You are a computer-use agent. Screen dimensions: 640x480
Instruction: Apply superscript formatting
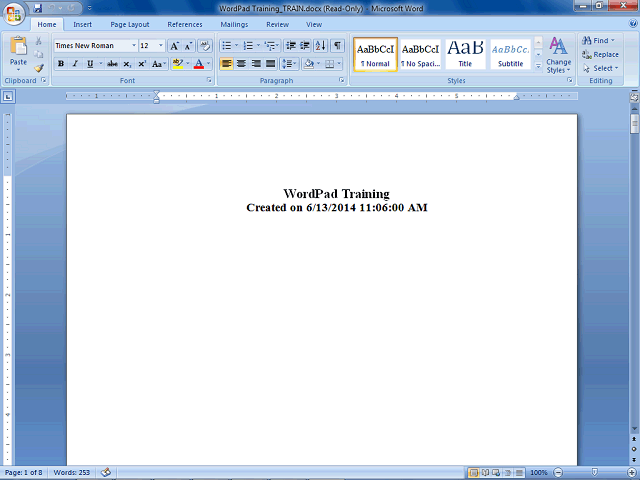[142, 64]
